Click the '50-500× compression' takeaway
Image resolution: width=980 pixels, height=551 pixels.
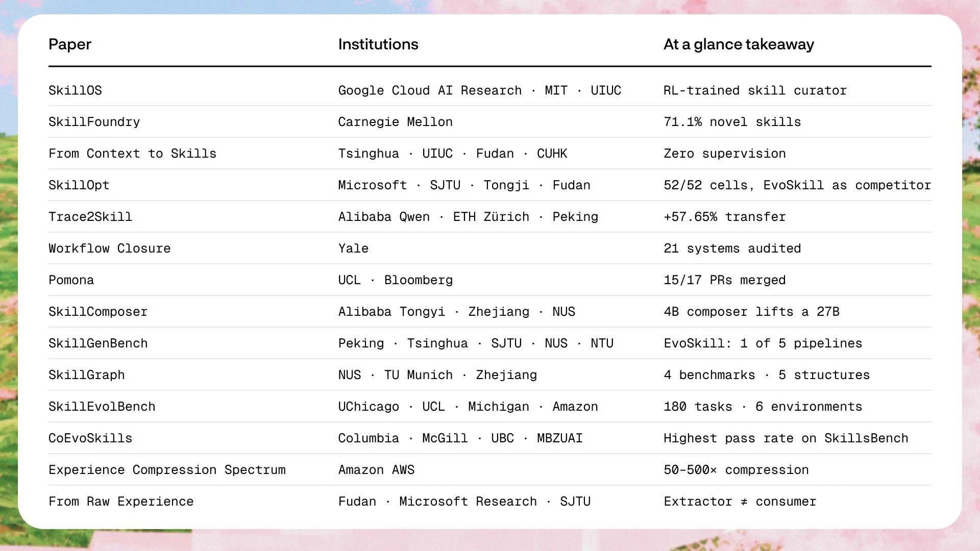[x=736, y=470]
